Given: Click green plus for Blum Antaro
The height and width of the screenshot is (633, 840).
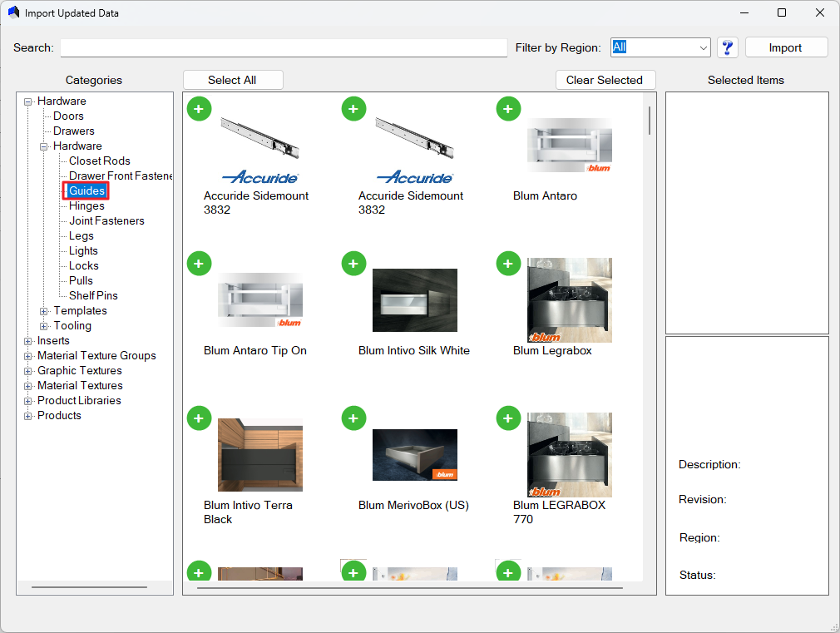Looking at the screenshot, I should click(x=508, y=109).
